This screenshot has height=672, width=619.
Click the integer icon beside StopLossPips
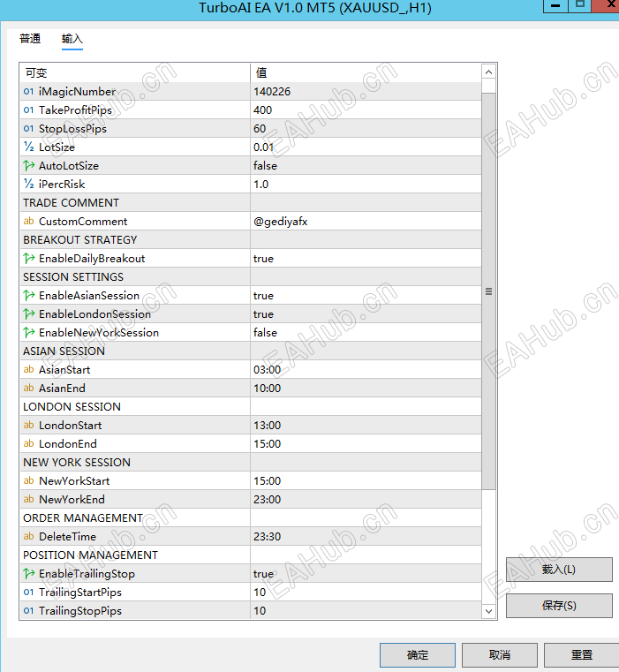[x=28, y=129]
